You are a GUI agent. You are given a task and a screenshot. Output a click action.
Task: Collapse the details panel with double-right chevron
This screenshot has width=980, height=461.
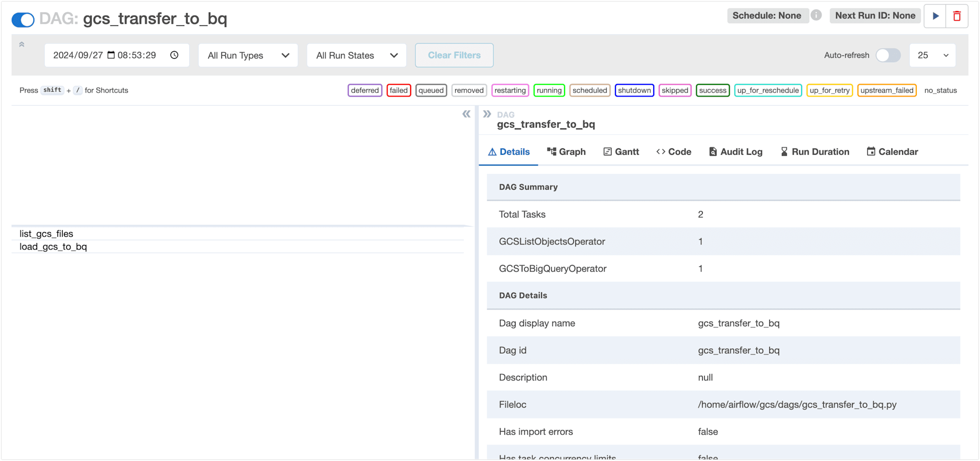(x=487, y=114)
